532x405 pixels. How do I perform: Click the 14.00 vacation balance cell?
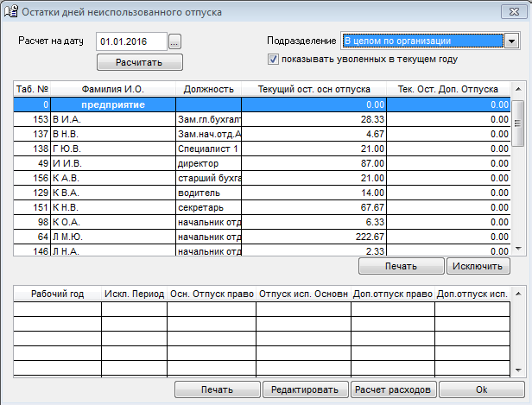pyautogui.click(x=313, y=193)
